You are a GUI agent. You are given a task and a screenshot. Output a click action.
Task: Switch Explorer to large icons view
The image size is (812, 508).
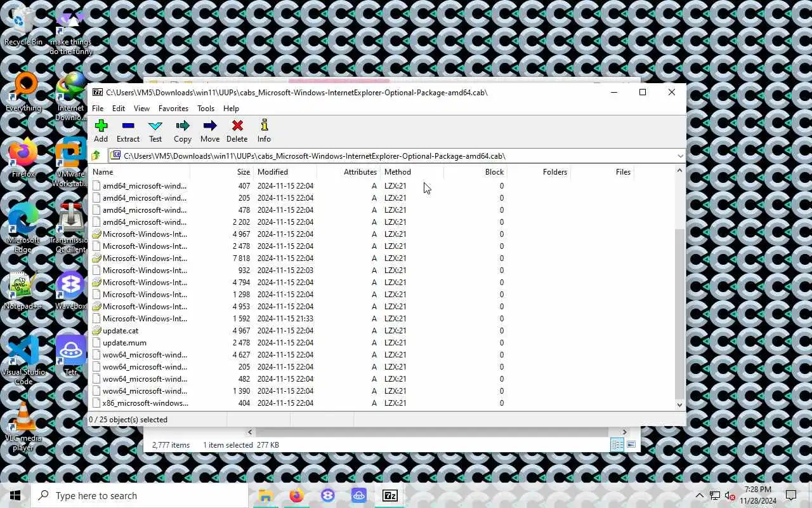(x=631, y=445)
